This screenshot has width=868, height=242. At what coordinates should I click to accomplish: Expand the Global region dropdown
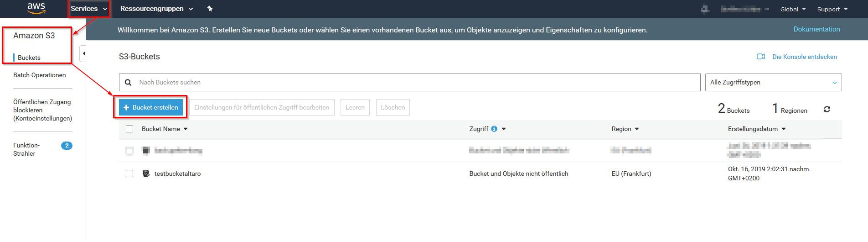(792, 9)
